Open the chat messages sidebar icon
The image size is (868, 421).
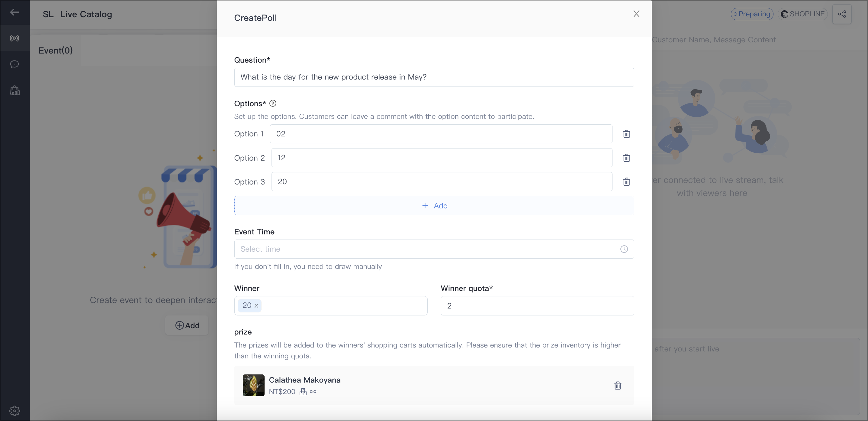click(14, 64)
